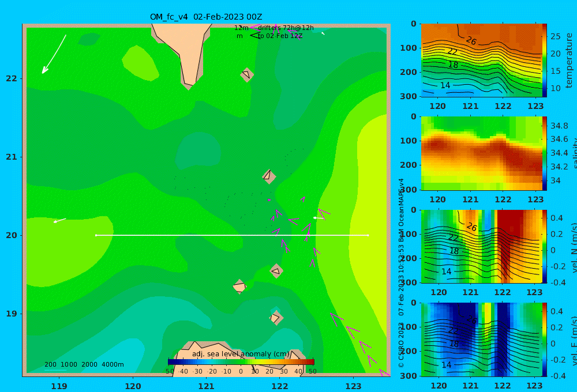Screen dimensions: 577x392
Task: Click the sea level anomaly colorbar
Action: point(241,362)
